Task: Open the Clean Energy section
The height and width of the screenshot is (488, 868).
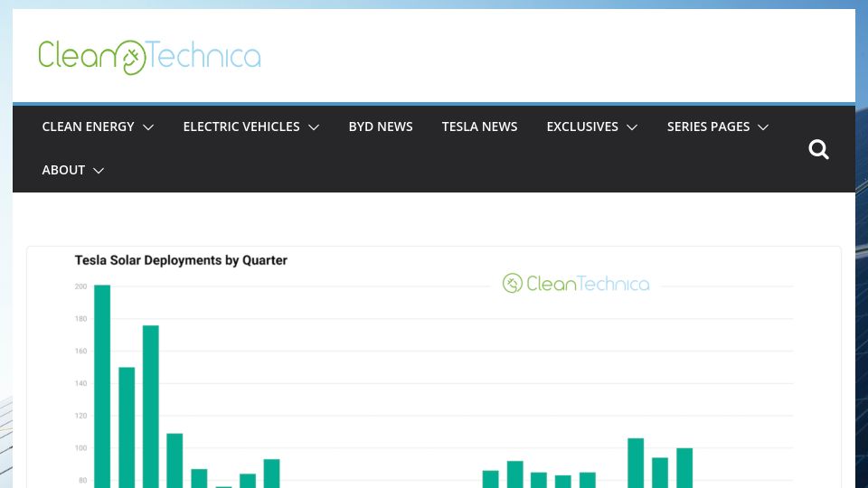Action: click(88, 127)
